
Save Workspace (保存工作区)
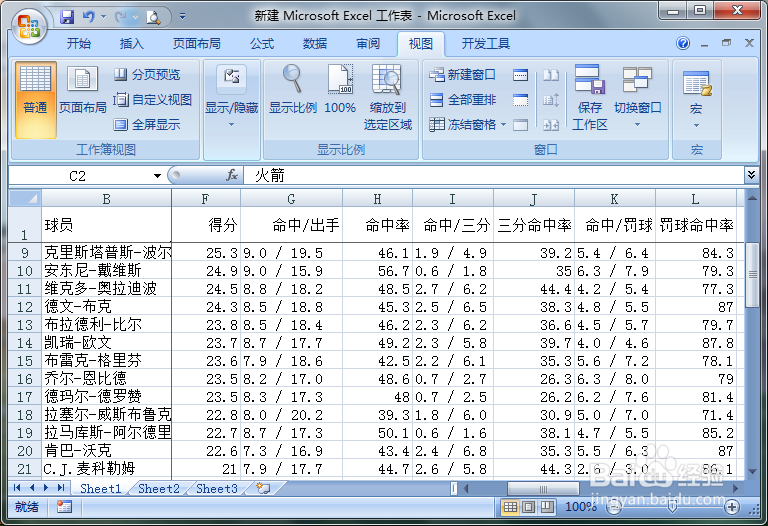click(x=590, y=97)
